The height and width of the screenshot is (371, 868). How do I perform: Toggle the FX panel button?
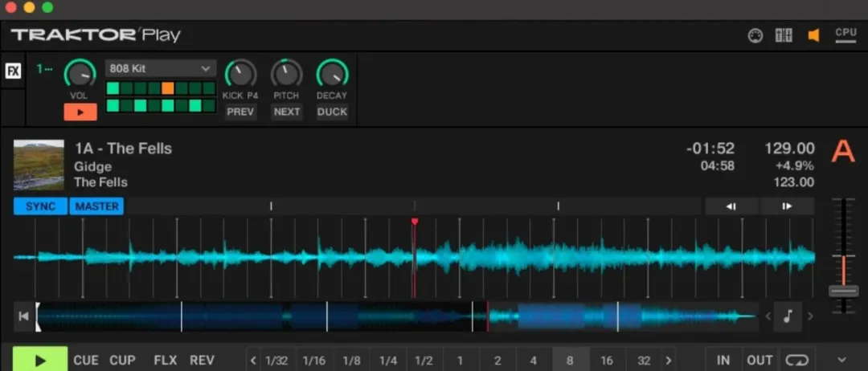13,71
